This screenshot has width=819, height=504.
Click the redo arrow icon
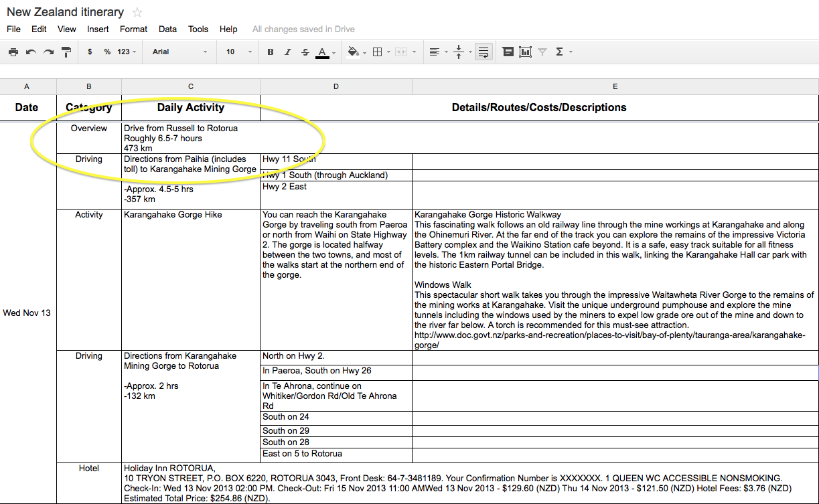tap(48, 52)
